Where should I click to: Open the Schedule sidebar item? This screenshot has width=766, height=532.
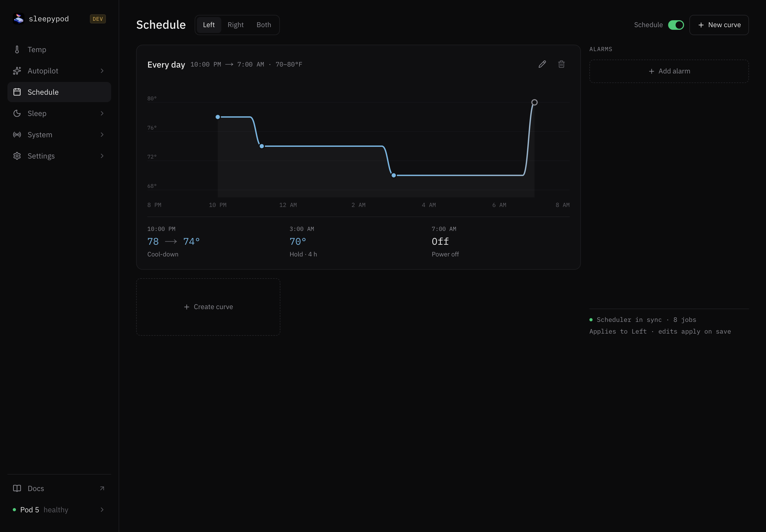coord(59,92)
